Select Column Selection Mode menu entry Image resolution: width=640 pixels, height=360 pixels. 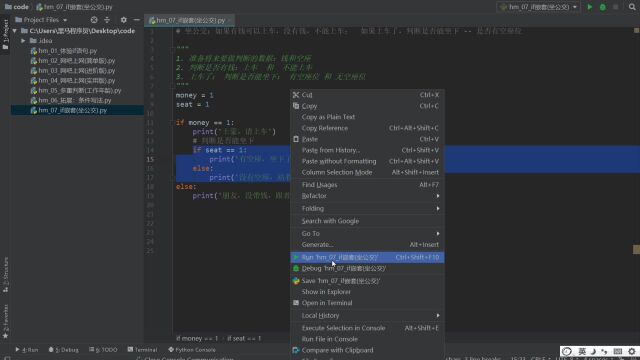[x=367, y=172]
